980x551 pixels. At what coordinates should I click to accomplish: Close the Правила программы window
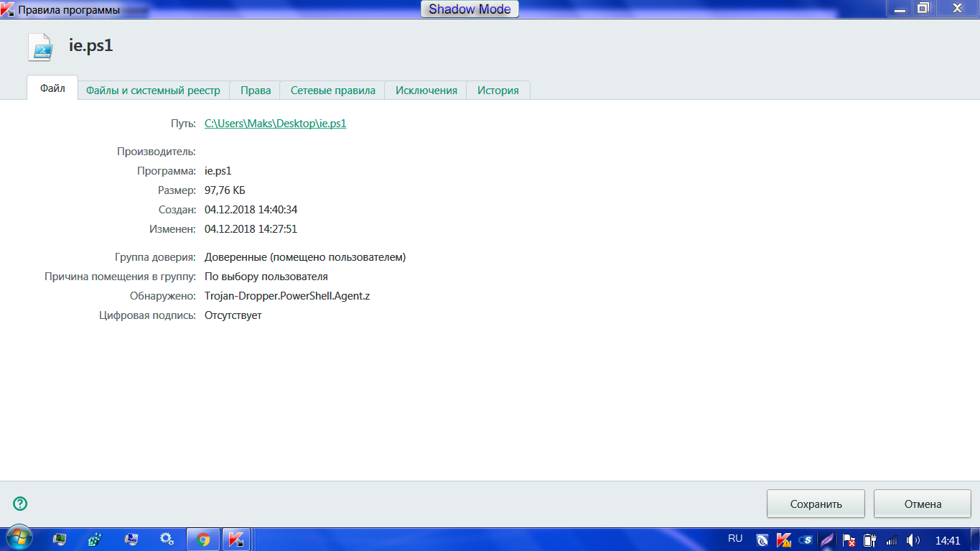coord(957,8)
